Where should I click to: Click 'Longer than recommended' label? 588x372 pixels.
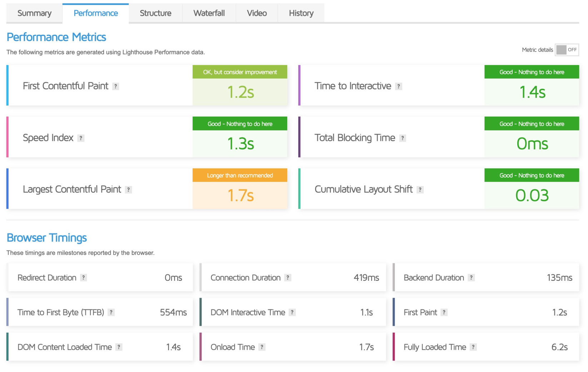pyautogui.click(x=240, y=175)
